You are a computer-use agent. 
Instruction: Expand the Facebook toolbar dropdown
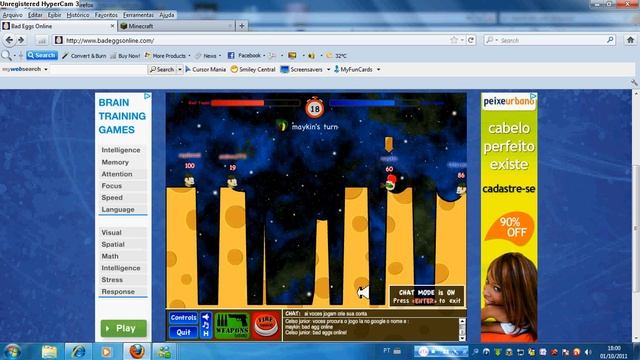264,56
